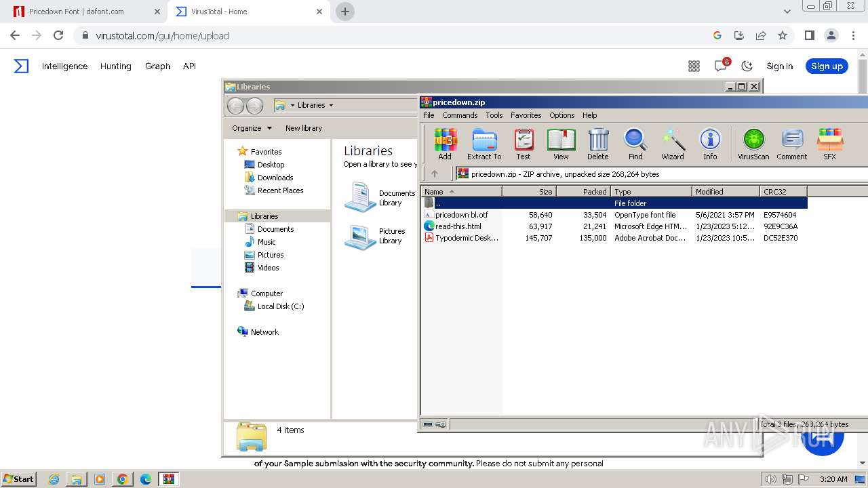Open archive path dropdown field

coord(661,174)
